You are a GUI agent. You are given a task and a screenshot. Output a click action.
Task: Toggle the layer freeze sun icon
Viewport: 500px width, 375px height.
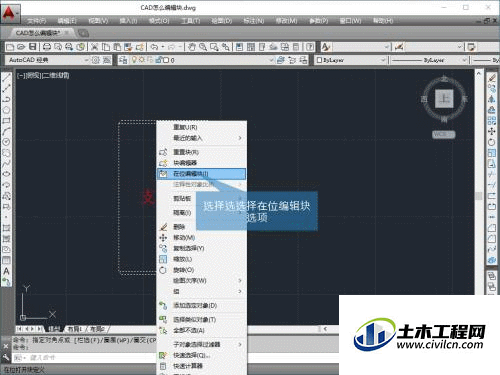pos(142,60)
